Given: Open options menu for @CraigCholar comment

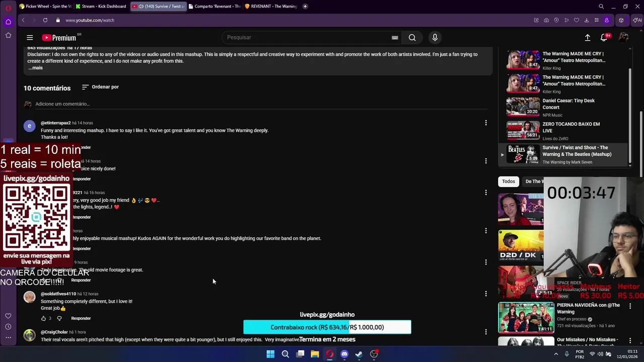Looking at the screenshot, I should pos(486,332).
